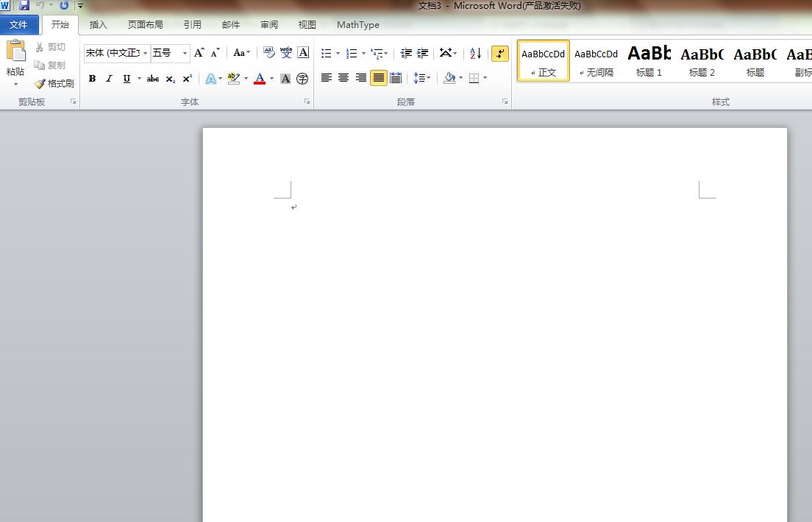Screen dimensions: 812x522
Task: Click the subscript icon
Action: pos(171,79)
